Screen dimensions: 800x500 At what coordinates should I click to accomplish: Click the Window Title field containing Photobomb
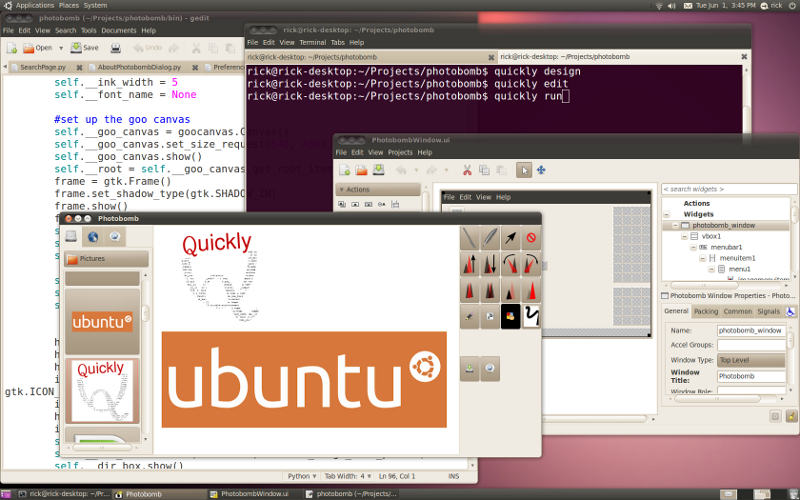pyautogui.click(x=751, y=377)
